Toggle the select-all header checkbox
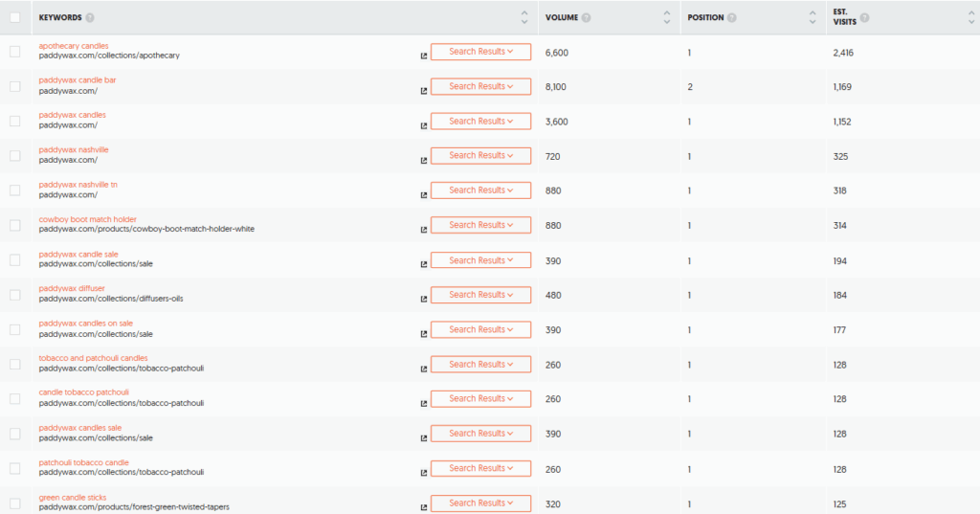 coord(15,17)
